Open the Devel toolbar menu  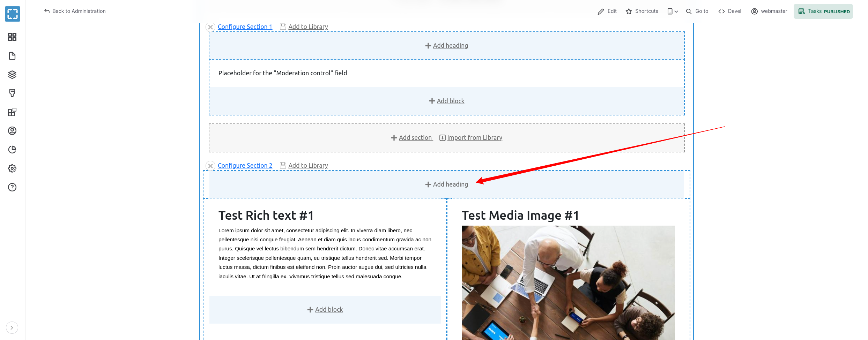(730, 11)
